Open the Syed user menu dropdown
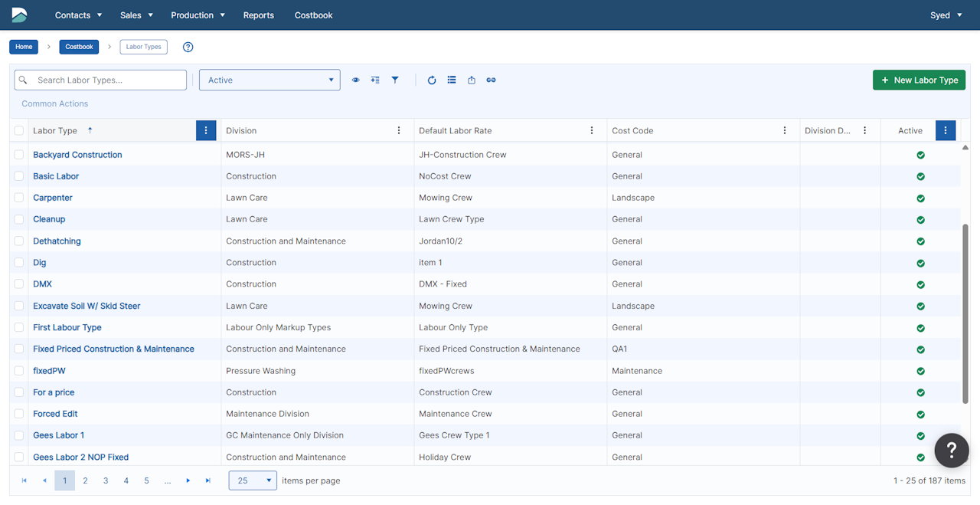The height and width of the screenshot is (505, 980). [x=946, y=15]
